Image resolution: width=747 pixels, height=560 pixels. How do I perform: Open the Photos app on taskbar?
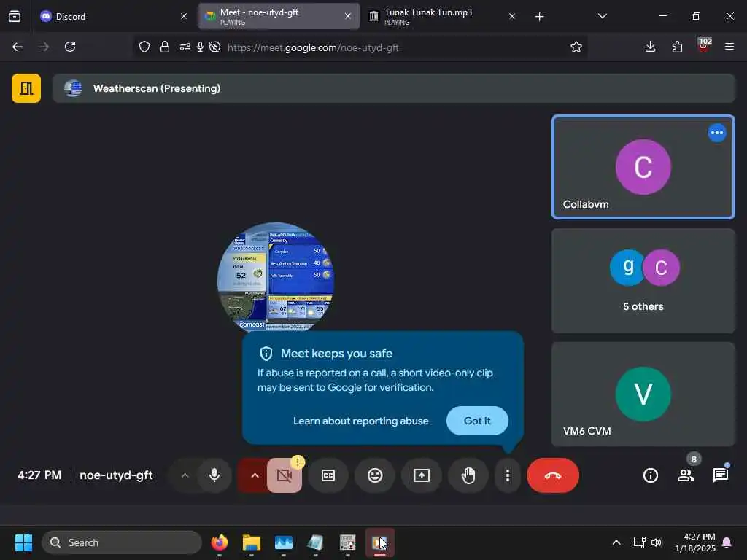coord(284,542)
